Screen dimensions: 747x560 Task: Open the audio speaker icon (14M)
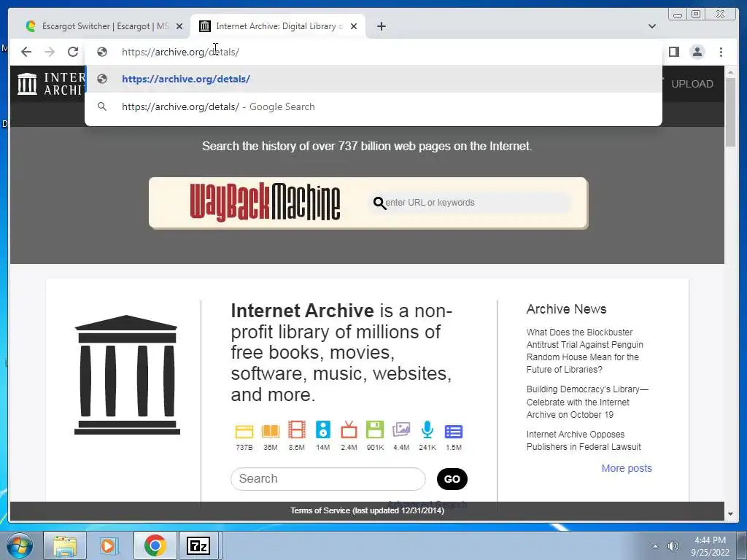(322, 430)
